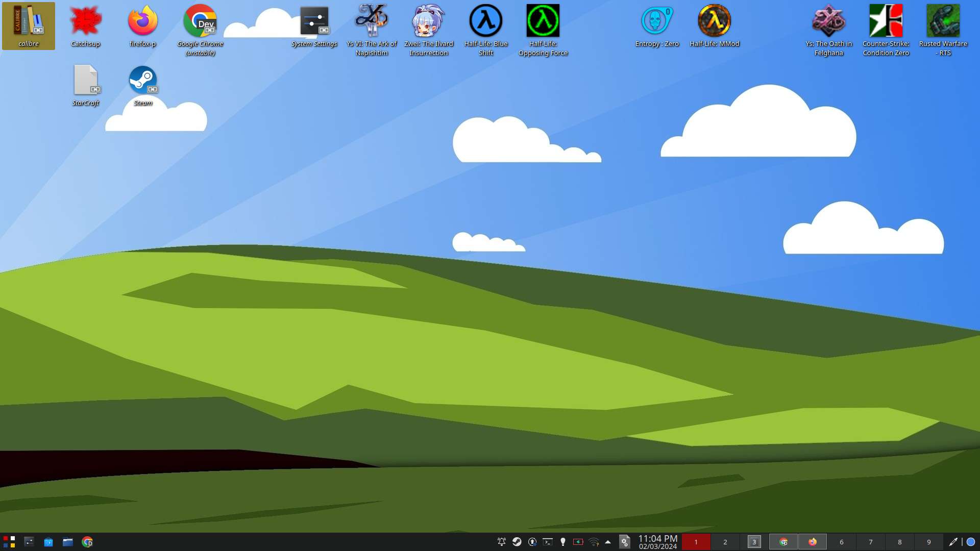
Task: Launch the Entropy : Zero shortcut
Action: pos(657,26)
